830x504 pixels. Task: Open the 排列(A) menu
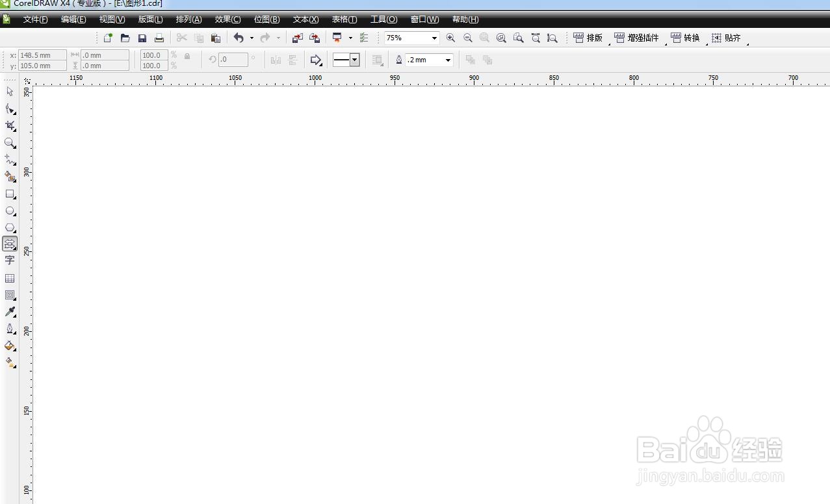[x=188, y=19]
